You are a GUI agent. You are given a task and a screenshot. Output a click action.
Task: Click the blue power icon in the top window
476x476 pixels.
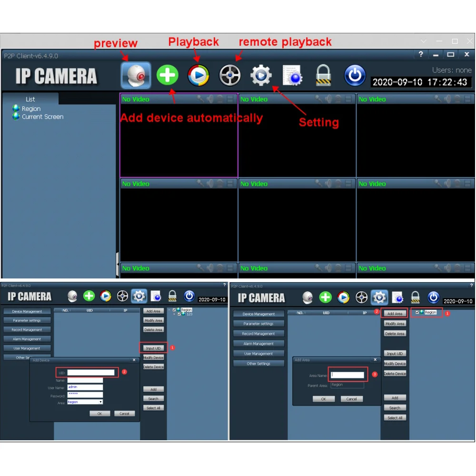point(355,75)
